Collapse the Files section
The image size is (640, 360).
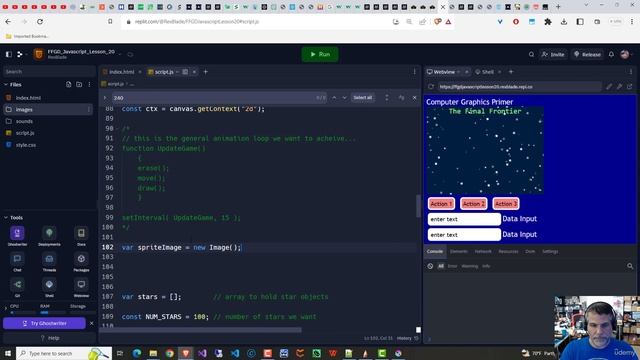coord(6,84)
